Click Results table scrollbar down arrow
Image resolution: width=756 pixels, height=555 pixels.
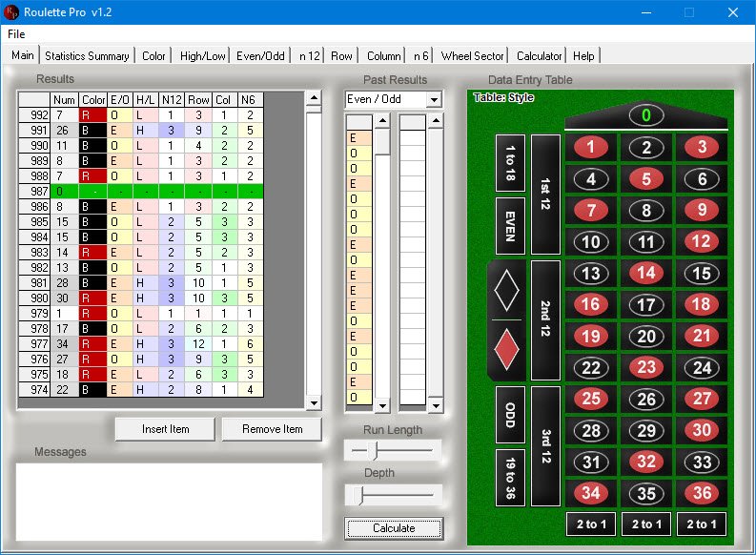[x=314, y=402]
